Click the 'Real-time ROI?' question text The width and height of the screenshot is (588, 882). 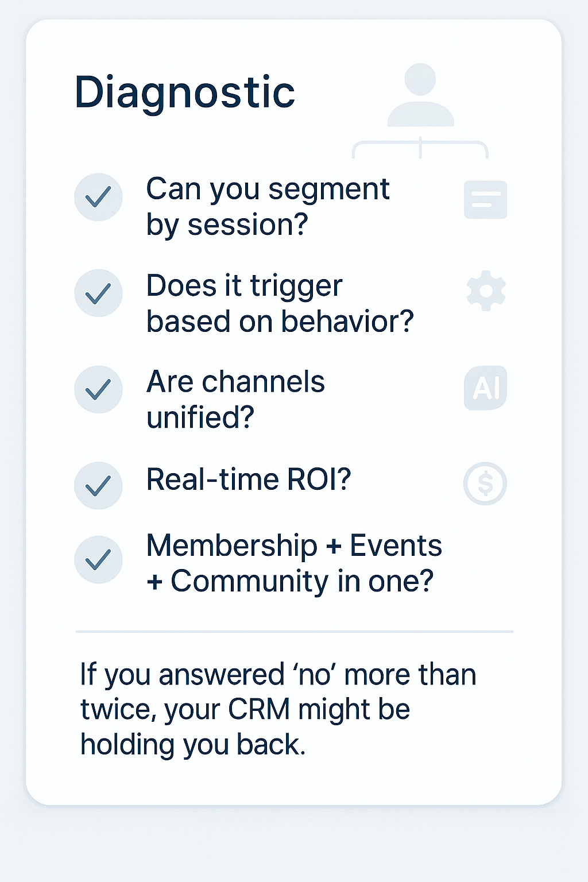click(249, 479)
